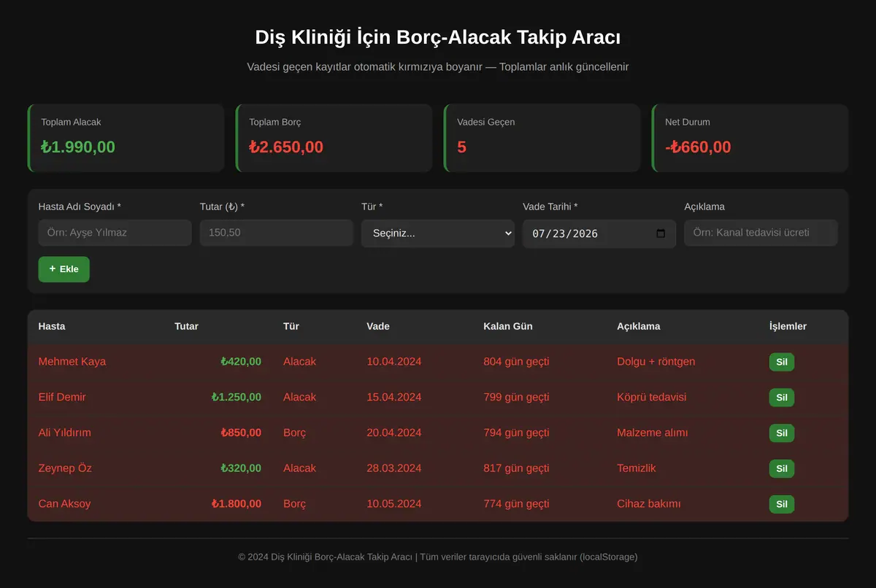876x588 pixels.
Task: Select the Toplam Alacak summary card
Action: click(x=126, y=138)
